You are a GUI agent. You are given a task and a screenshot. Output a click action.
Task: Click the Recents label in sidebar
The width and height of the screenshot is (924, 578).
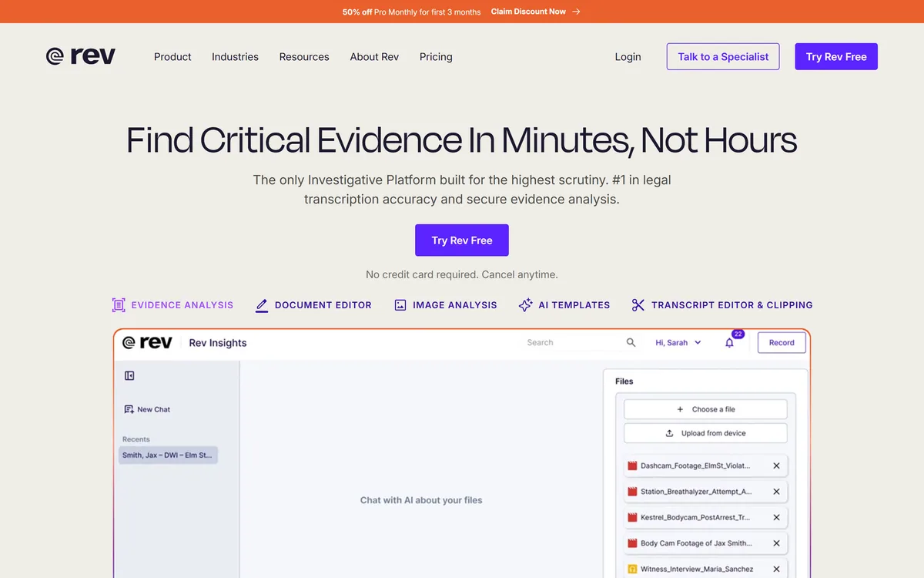(136, 439)
